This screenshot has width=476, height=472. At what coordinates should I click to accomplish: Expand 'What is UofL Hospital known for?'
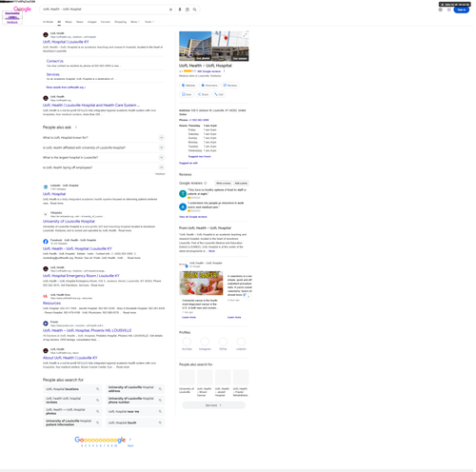pos(104,138)
